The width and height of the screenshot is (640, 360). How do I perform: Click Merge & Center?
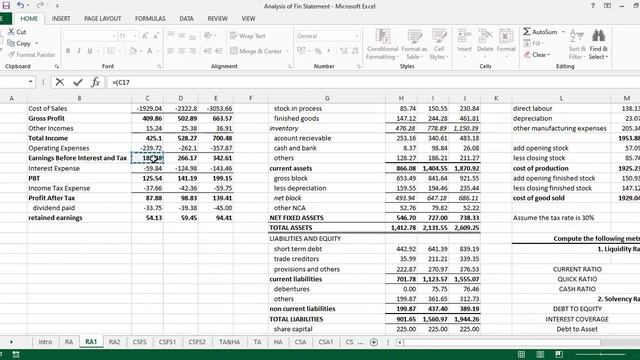(x=256, y=51)
